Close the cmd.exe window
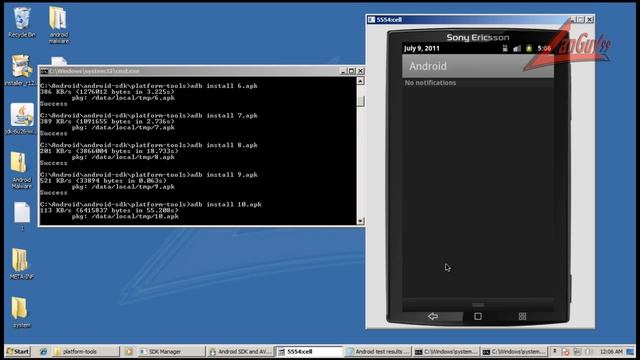640x360 pixels. 360,71
